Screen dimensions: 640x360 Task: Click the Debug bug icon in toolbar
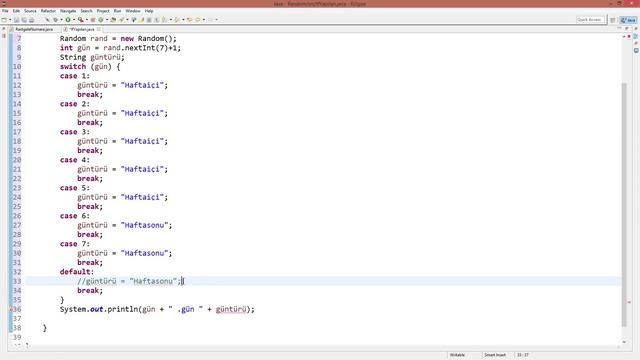56,20
